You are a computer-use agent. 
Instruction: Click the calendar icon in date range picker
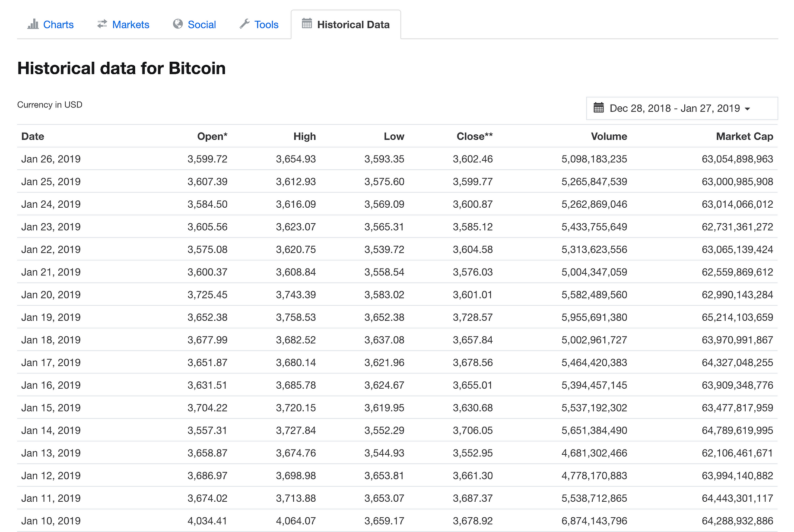coord(599,108)
